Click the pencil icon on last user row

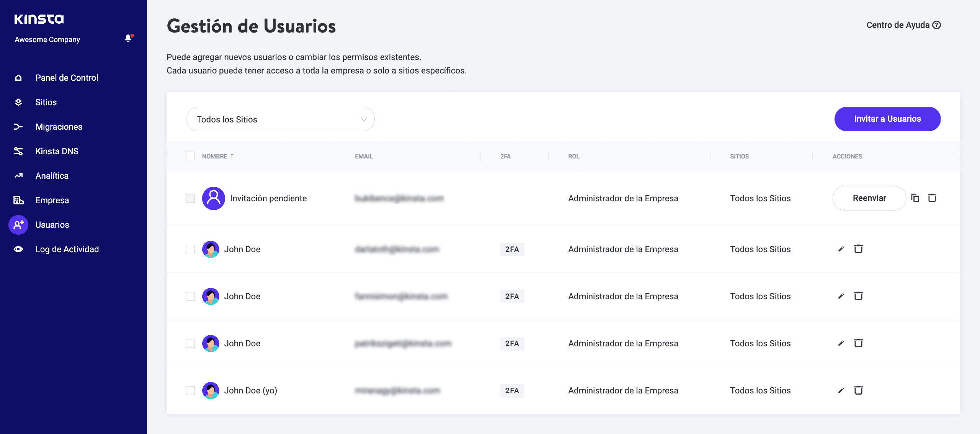coord(841,390)
